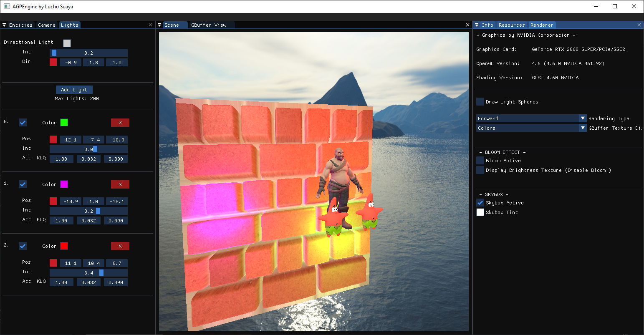Collapse the Entities panel triangle
Image resolution: width=644 pixels, height=335 pixels.
(4, 25)
